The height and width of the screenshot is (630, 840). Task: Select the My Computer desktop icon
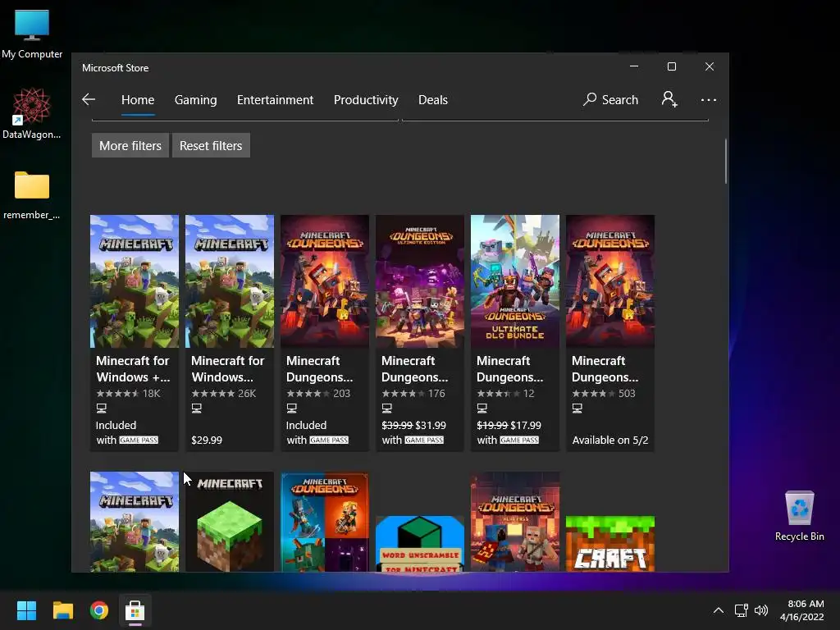[32, 33]
